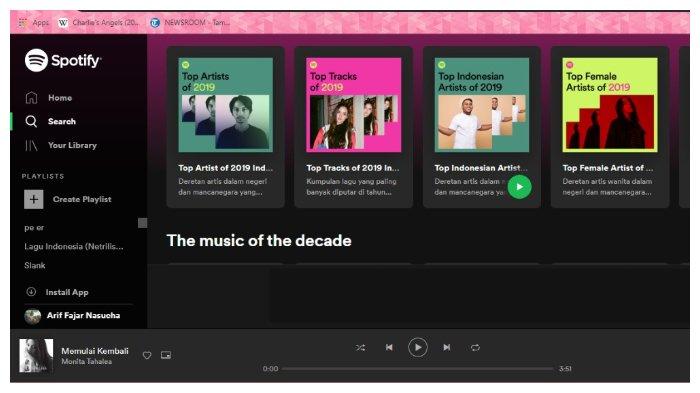Click 'Top Artist of 2019 Ind...' title
700x393 pixels.
click(225, 168)
